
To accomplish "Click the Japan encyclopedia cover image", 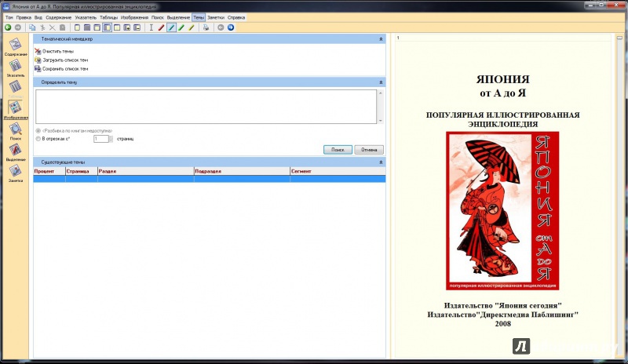I will [502, 210].
